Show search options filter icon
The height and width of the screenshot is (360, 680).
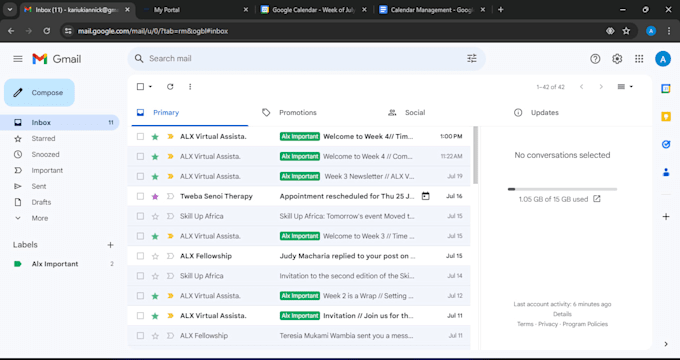tap(472, 59)
